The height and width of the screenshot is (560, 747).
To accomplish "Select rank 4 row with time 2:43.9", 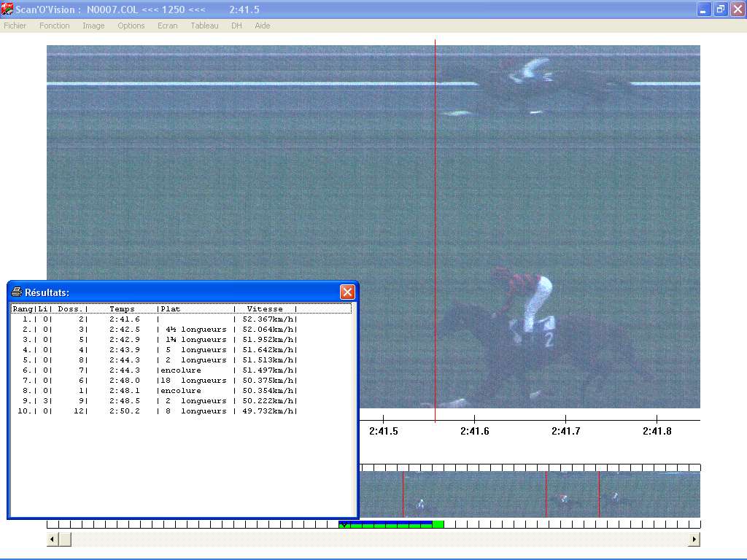I will (x=181, y=349).
